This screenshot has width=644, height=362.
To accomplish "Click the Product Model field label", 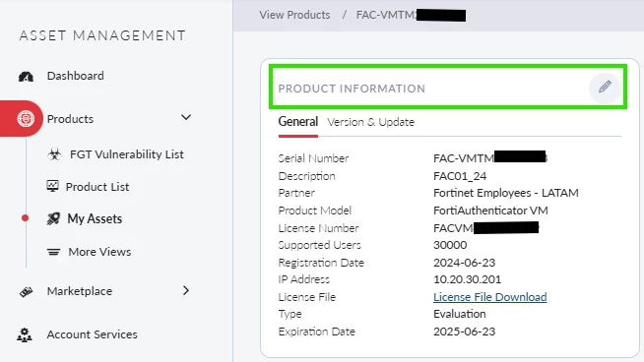I will (x=314, y=211).
